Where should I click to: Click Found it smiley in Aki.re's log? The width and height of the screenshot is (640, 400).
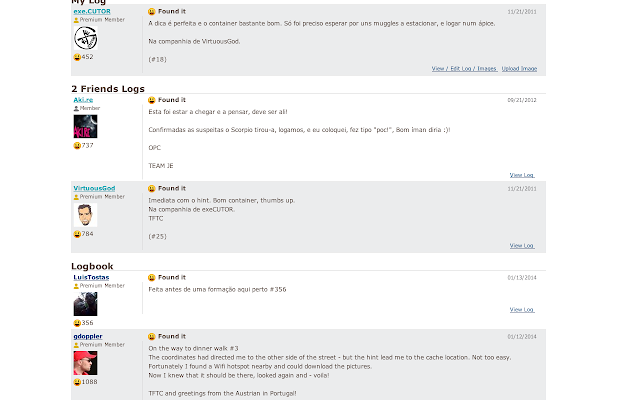[151, 100]
